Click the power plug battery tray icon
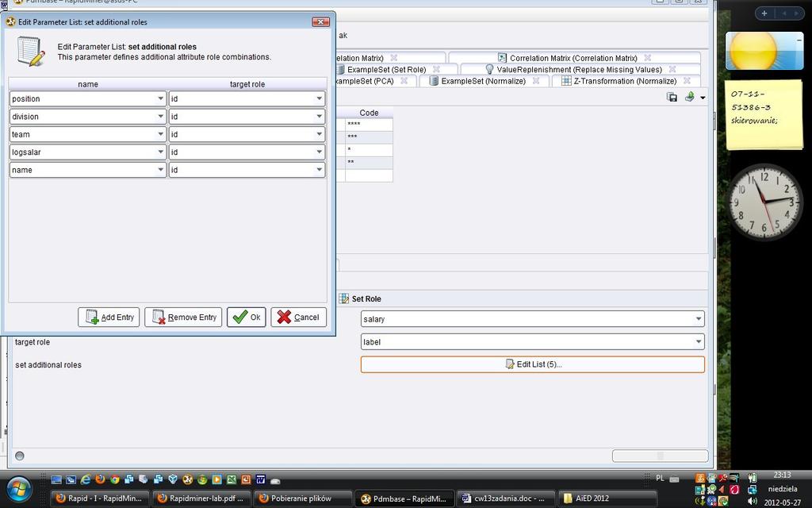The height and width of the screenshot is (508, 812). pyautogui.click(x=753, y=477)
